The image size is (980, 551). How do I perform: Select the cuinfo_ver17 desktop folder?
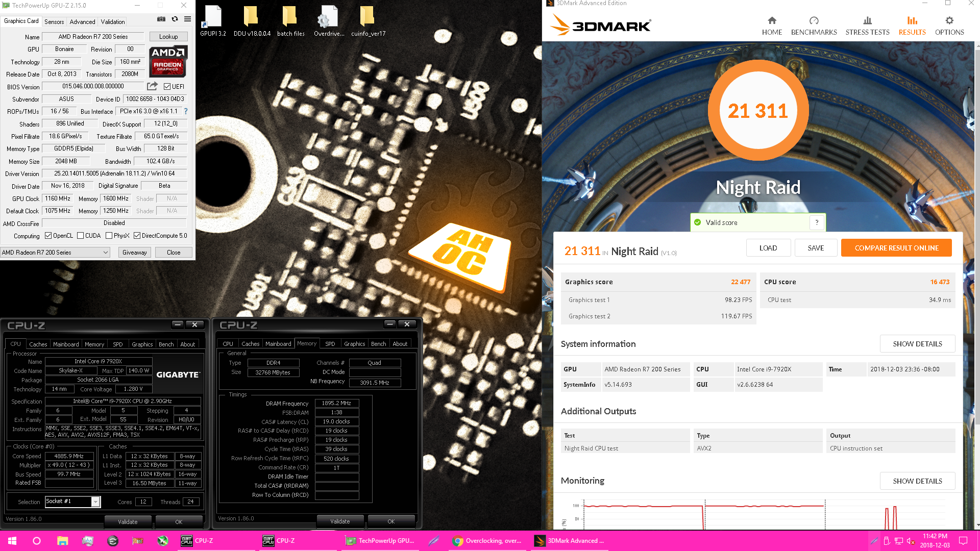(368, 21)
